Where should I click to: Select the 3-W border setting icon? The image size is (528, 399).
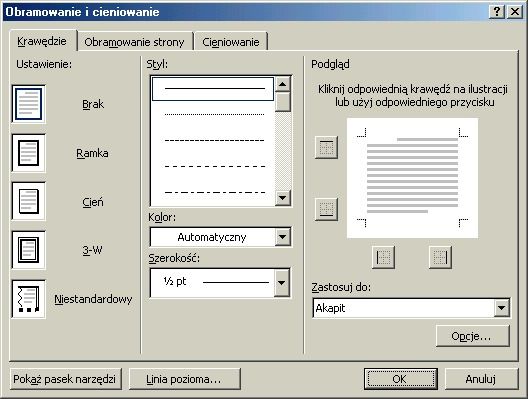[x=29, y=250]
